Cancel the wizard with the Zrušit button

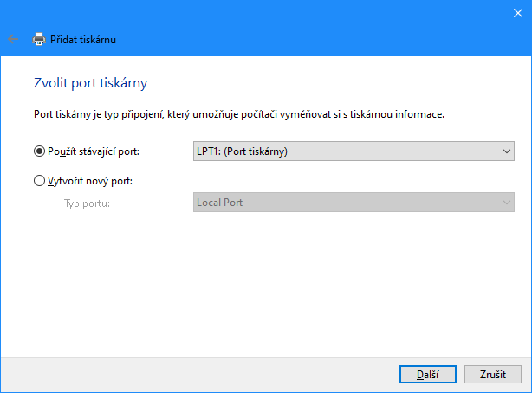point(493,374)
